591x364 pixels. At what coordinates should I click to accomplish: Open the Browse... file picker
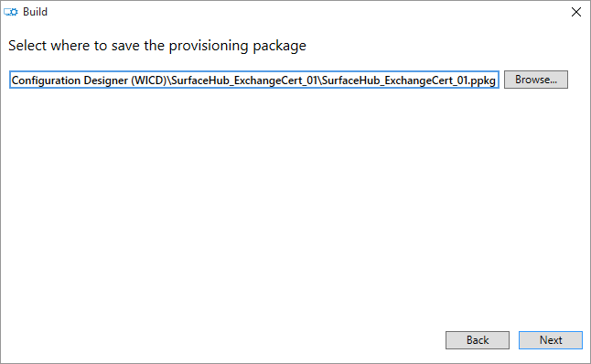click(535, 80)
